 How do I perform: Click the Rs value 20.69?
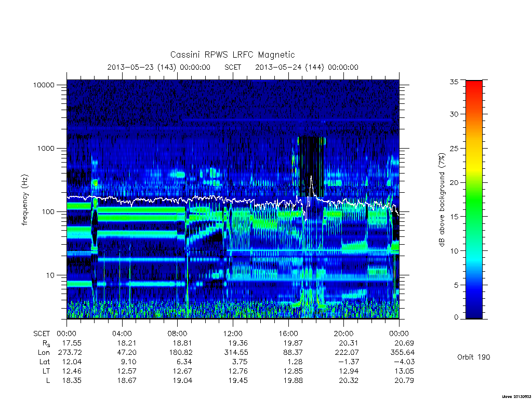coord(404,343)
